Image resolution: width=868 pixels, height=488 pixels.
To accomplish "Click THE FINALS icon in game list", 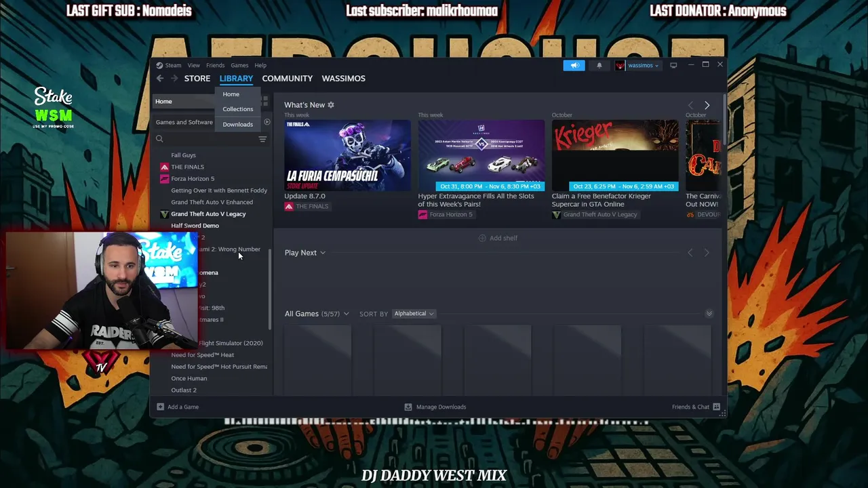I will click(x=164, y=167).
